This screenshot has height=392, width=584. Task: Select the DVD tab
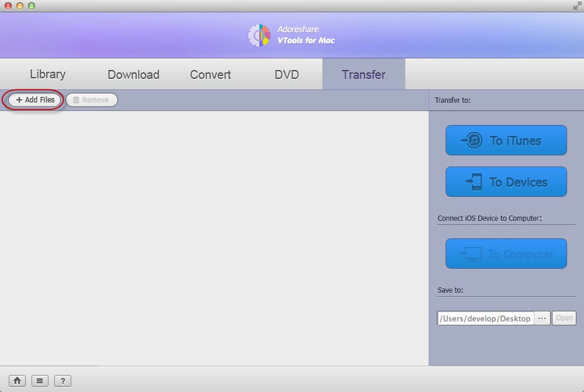point(286,74)
